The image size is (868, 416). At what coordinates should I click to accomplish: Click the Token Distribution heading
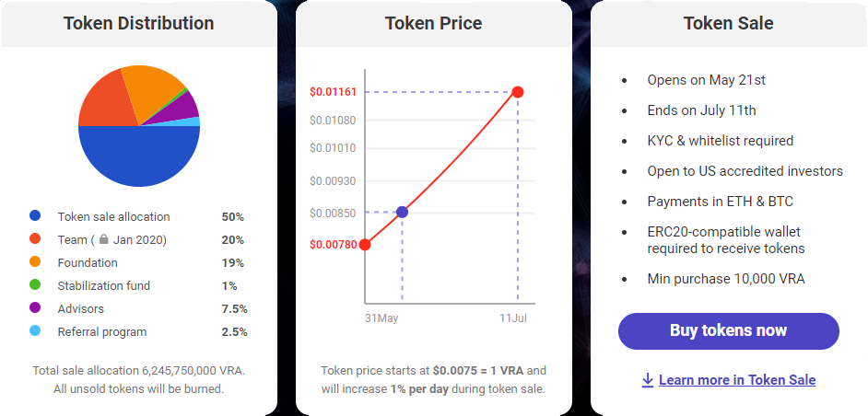pos(138,23)
